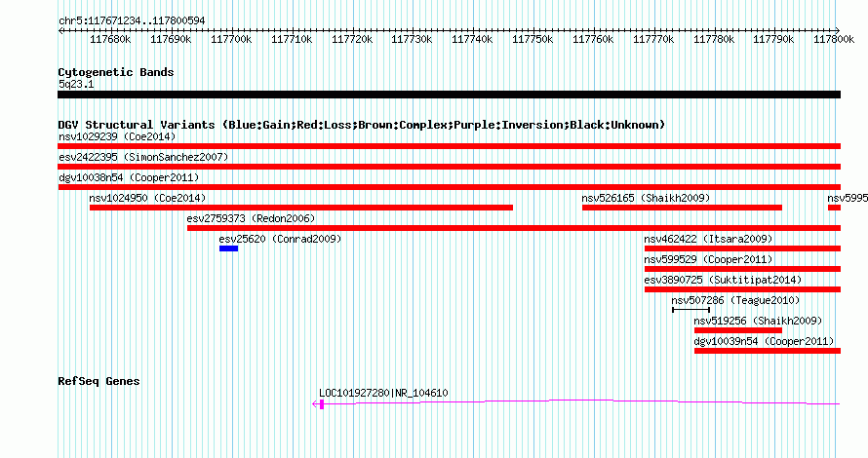Click the red esv3890725 loss bar
The height and width of the screenshot is (458, 868).
pyautogui.click(x=742, y=289)
